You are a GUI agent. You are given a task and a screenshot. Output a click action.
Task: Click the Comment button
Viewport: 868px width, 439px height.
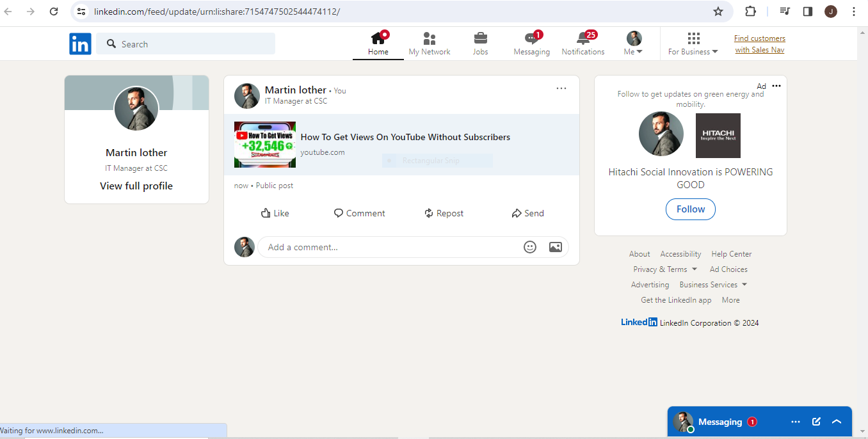(360, 213)
